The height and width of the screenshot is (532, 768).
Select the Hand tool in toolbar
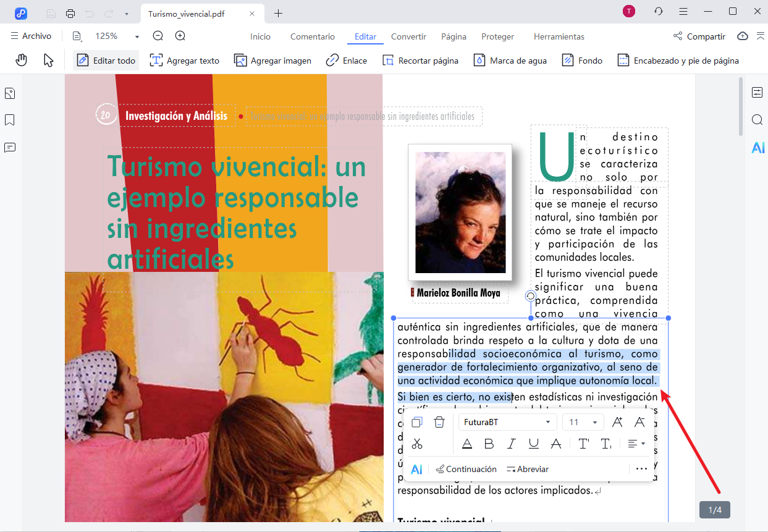[21, 60]
